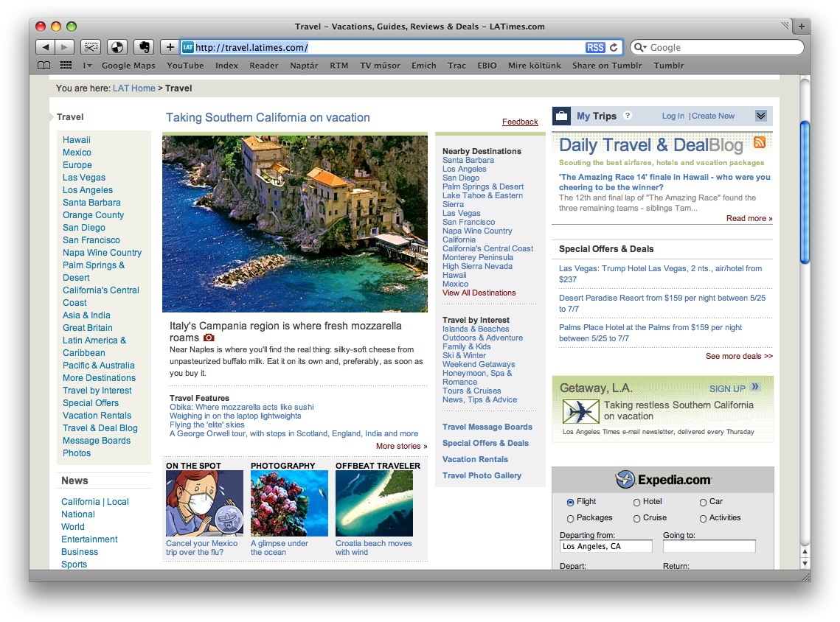Image resolution: width=840 pixels, height=622 pixels.
Task: Select the Hotel radio button
Action: pos(637,502)
